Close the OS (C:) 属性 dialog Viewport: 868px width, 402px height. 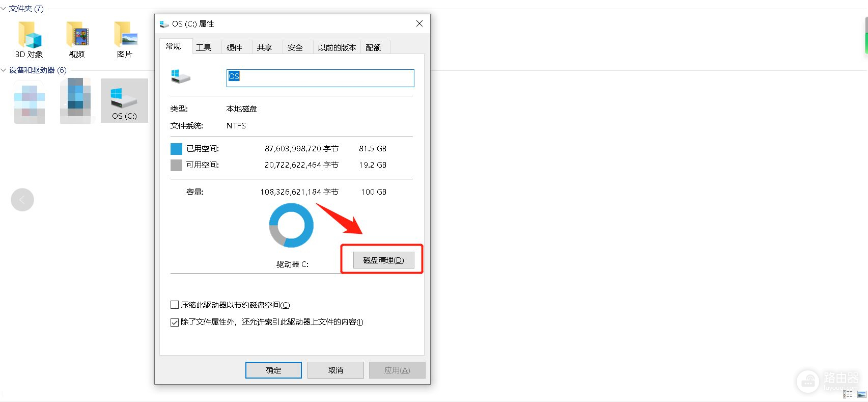[x=419, y=23]
